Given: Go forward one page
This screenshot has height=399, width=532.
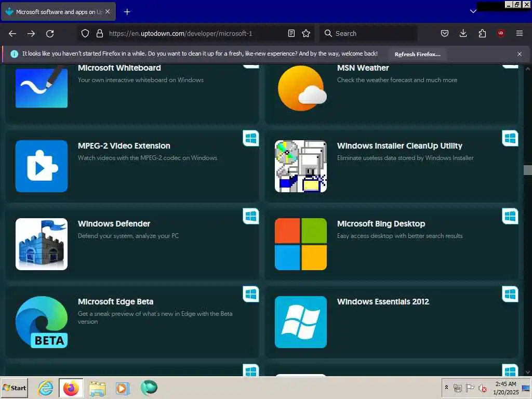Looking at the screenshot, I should click(x=31, y=34).
